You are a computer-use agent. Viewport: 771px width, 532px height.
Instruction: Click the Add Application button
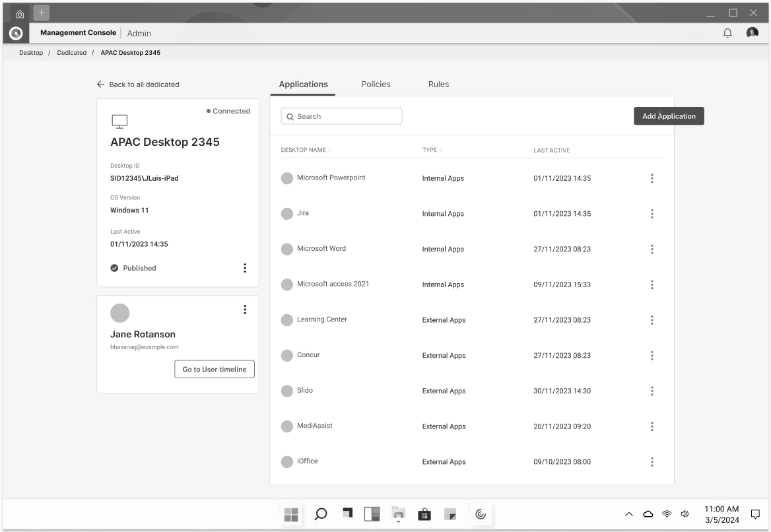pyautogui.click(x=669, y=116)
